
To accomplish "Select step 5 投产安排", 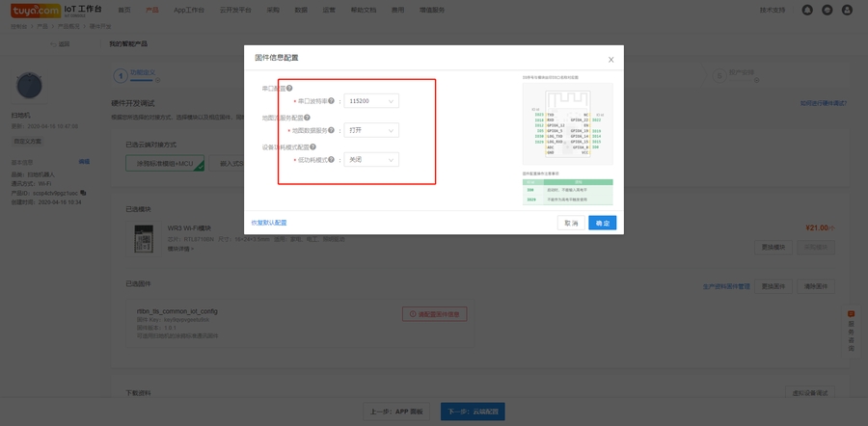I will (736, 74).
